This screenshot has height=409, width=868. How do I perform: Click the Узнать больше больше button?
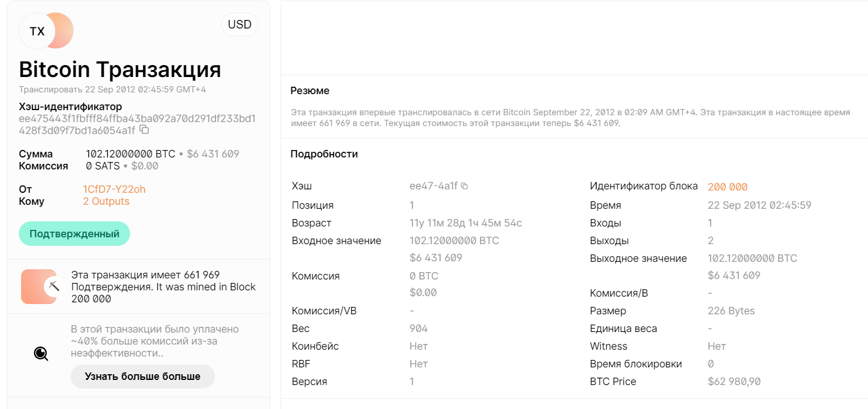coord(143,376)
